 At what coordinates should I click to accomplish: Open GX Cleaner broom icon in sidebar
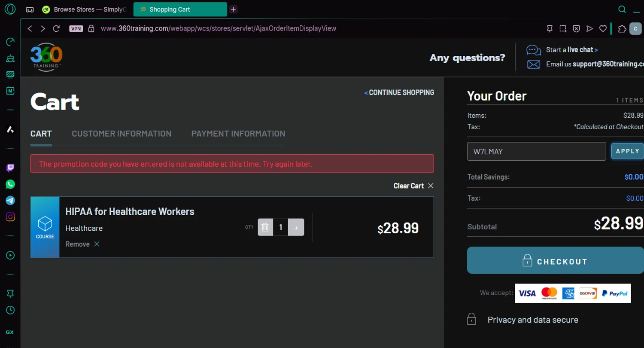click(10, 58)
